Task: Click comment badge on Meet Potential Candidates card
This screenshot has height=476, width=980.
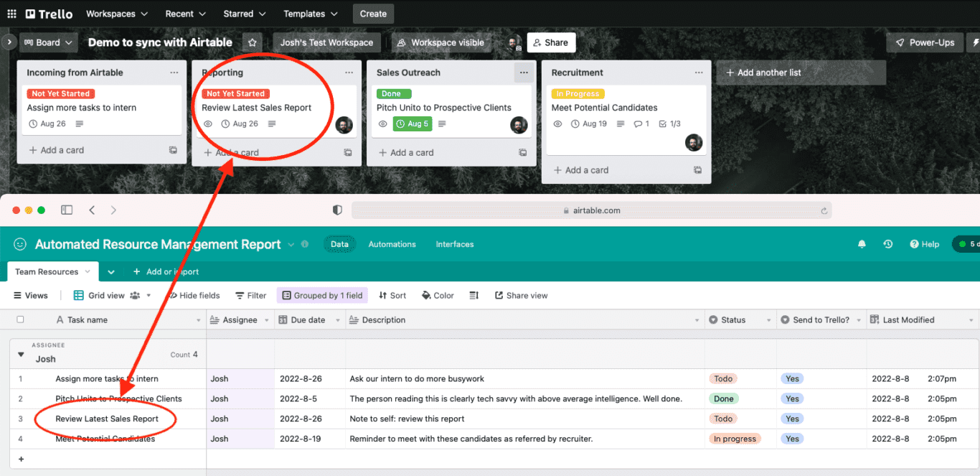Action: pyautogui.click(x=641, y=123)
